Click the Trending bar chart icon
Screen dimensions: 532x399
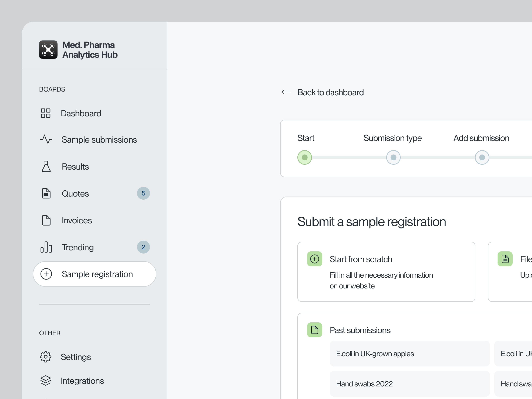coord(46,247)
